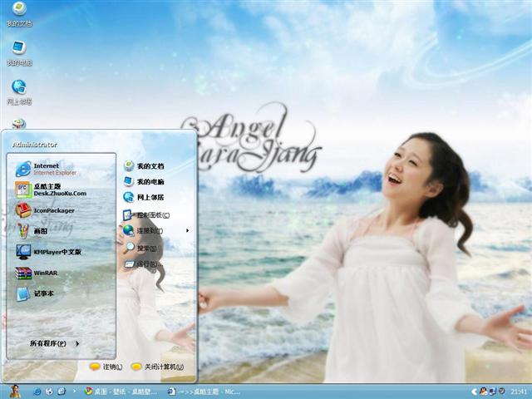Open 我的文档 in Start menu right column
532x399 pixels.
(x=144, y=166)
